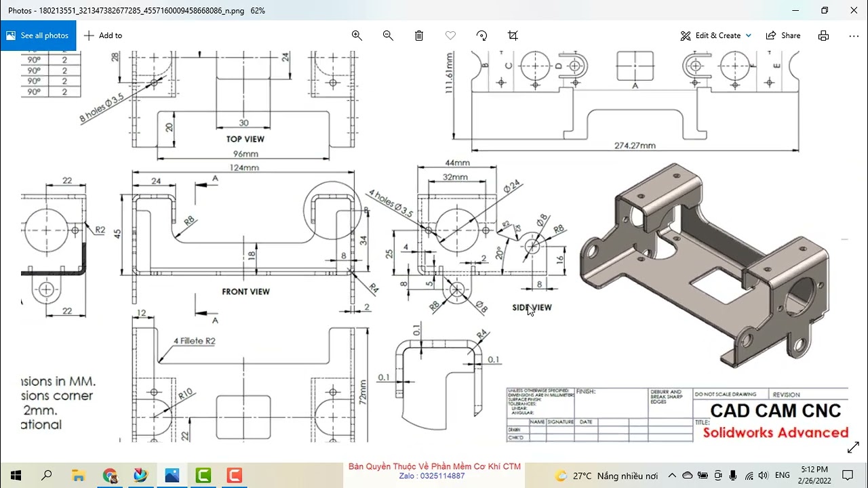Open the OneDrive cloud tray icon
This screenshot has height=488, width=868.
tap(688, 476)
